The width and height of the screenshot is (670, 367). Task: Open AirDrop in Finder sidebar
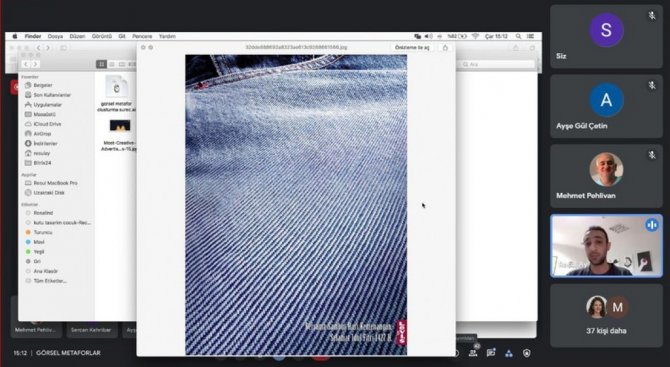(38, 134)
